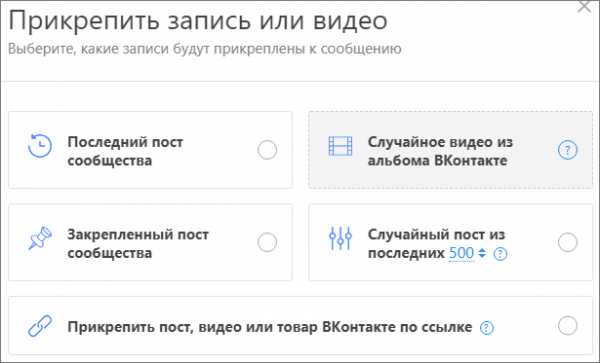Click the Закрепленный пост сообщества label text

pos(138,244)
